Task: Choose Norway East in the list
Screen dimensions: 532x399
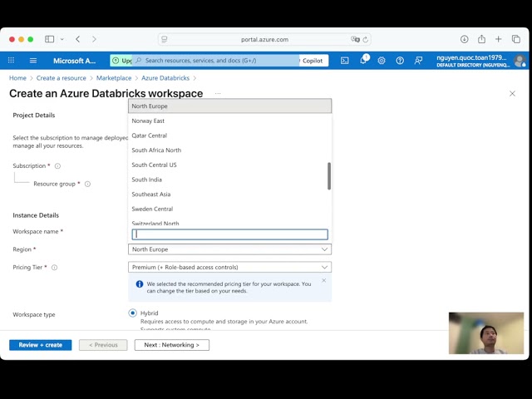Action: [x=229, y=121]
